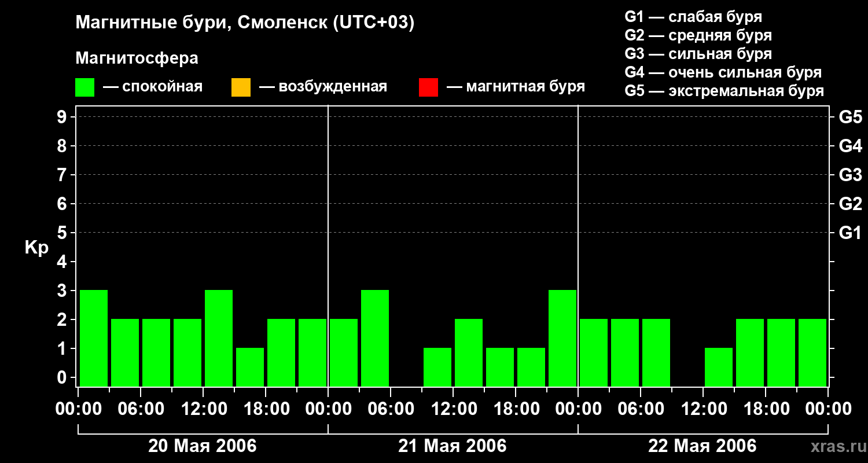Click the '20 Мая 2006' date label
Viewport: 868px width, 463px height.
(203, 446)
